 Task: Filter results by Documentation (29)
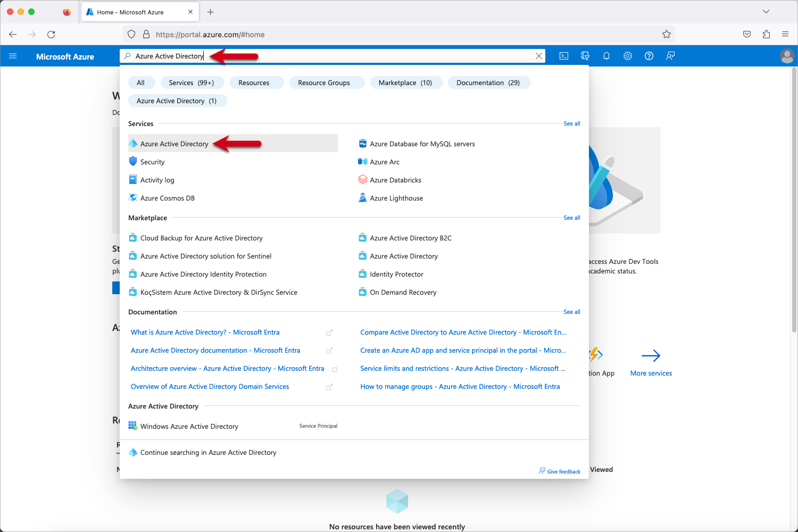point(488,82)
